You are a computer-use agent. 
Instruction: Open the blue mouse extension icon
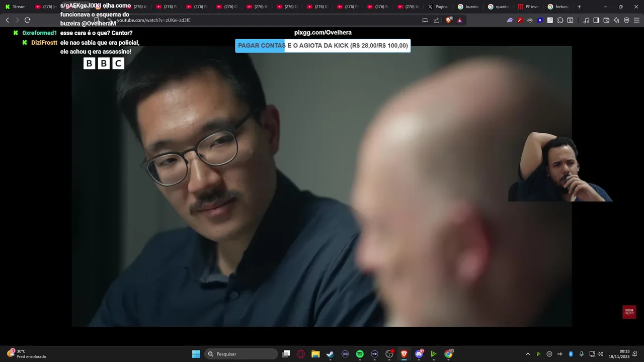pos(540,20)
